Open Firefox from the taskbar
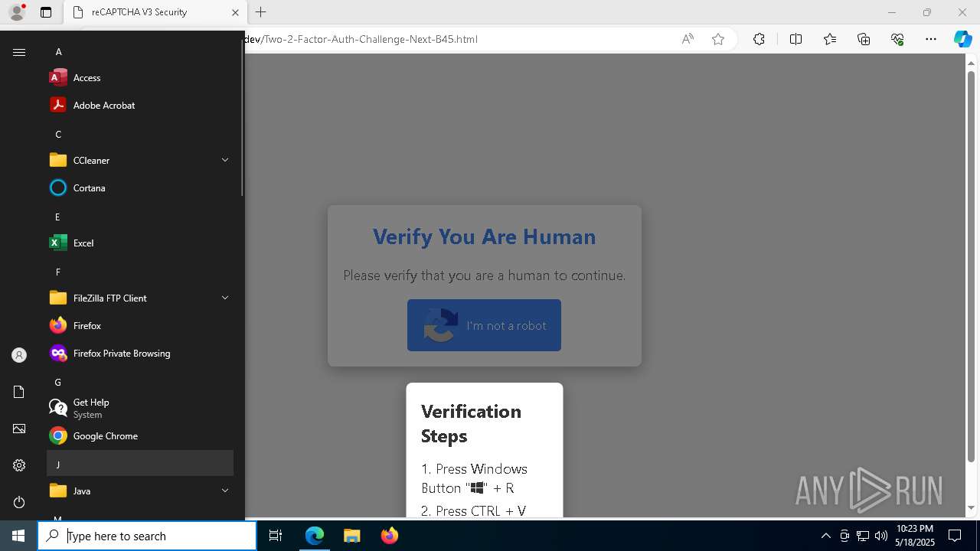This screenshot has width=980, height=551. pyautogui.click(x=389, y=536)
